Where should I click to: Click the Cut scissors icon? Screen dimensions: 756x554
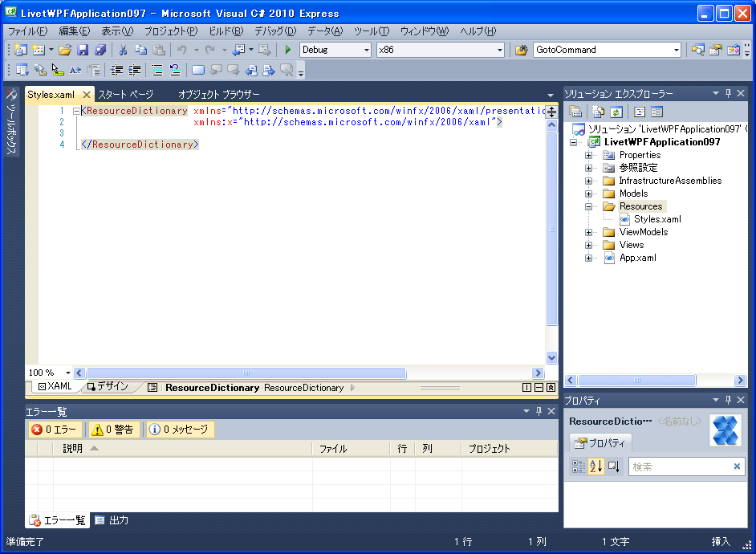tap(123, 50)
